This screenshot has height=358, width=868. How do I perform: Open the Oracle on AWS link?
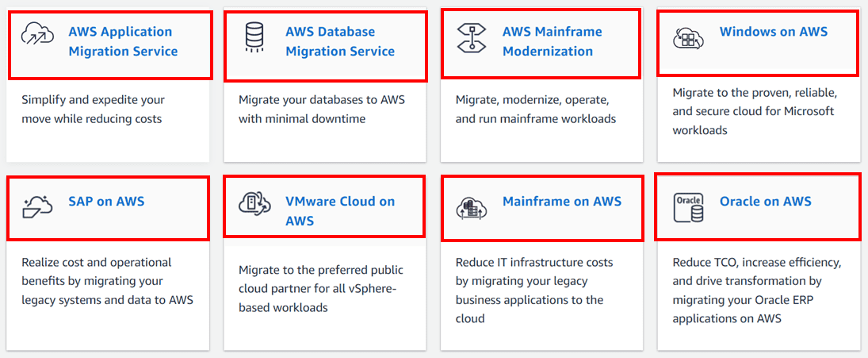(765, 202)
